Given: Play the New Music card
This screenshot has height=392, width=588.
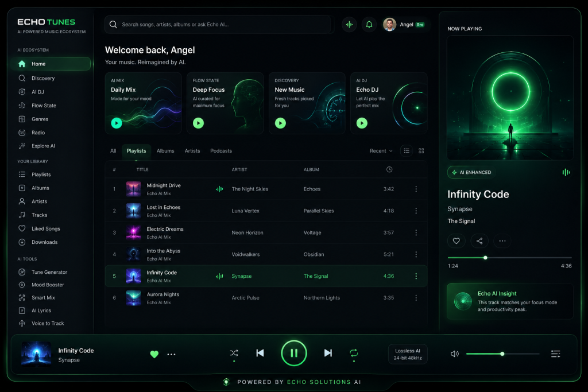Looking at the screenshot, I should point(280,123).
